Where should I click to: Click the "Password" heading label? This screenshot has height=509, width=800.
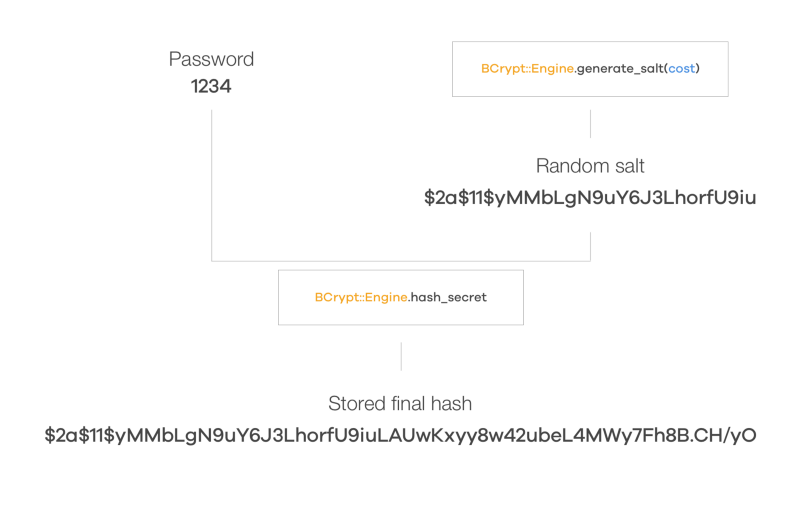211,59
